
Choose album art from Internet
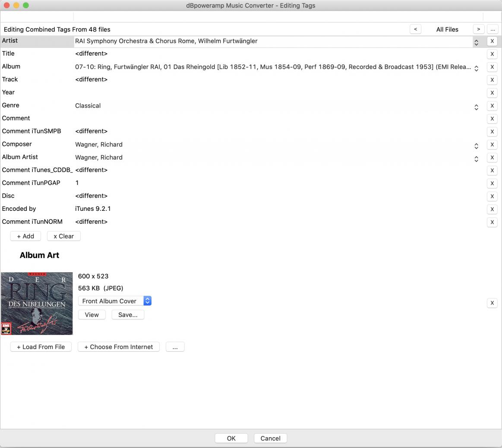tap(118, 347)
